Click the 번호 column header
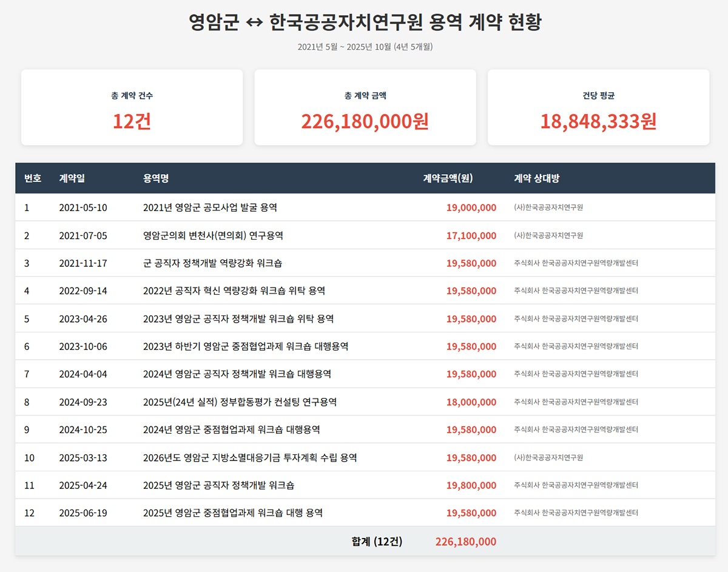 coord(33,178)
